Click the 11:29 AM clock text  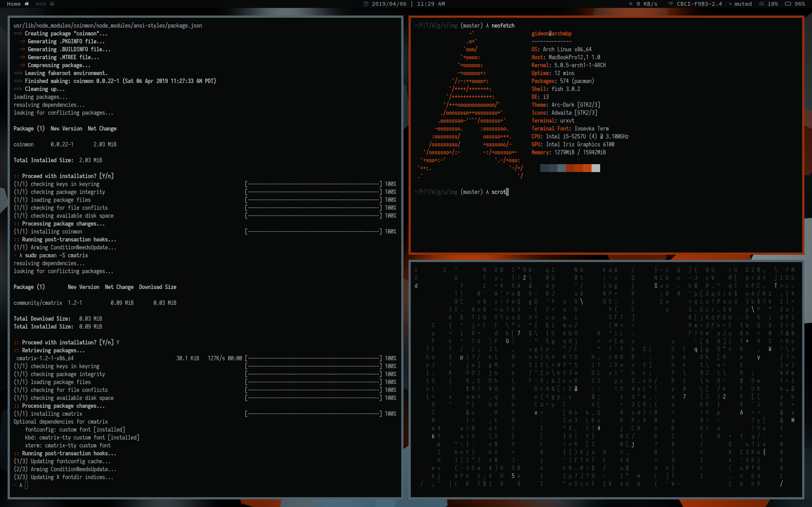(x=431, y=4)
